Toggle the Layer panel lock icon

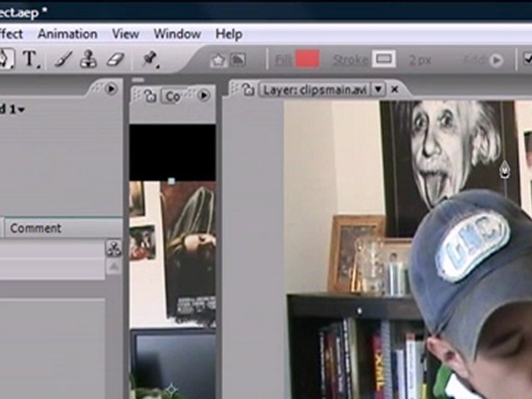point(248,90)
